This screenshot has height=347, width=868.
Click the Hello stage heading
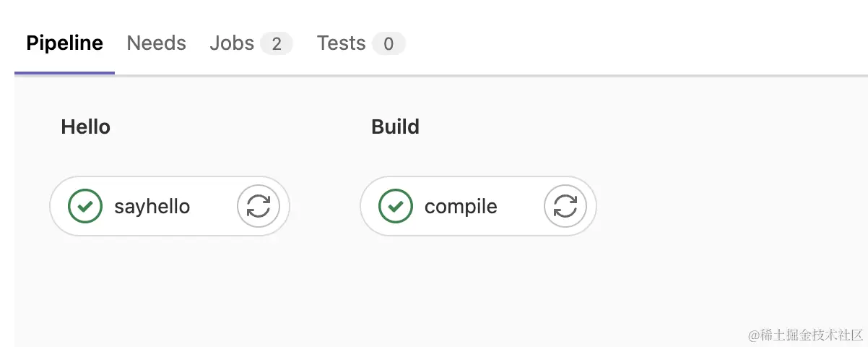pyautogui.click(x=85, y=127)
